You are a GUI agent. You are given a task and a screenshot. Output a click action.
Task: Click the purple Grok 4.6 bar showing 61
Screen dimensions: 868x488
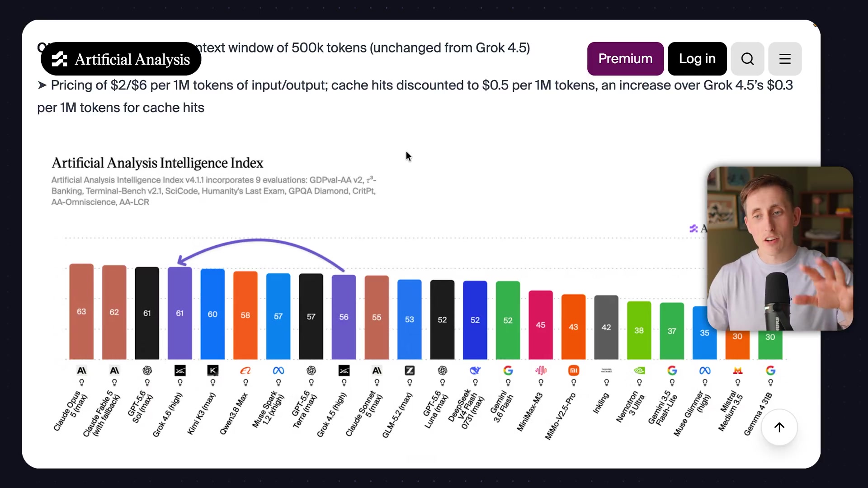[x=180, y=314]
